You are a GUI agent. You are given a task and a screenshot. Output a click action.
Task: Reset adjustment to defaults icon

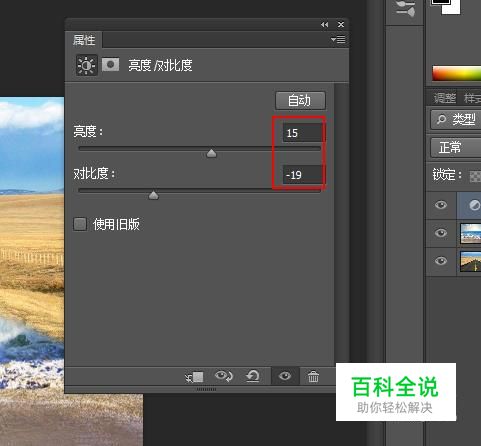(x=253, y=376)
